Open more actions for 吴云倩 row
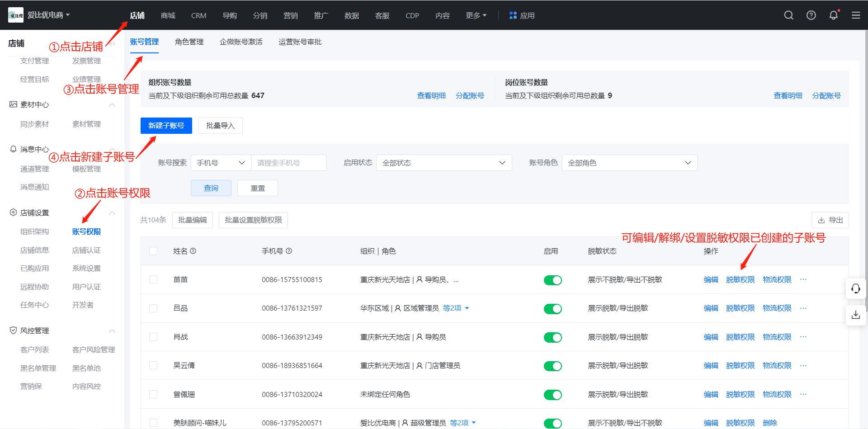 803,365
